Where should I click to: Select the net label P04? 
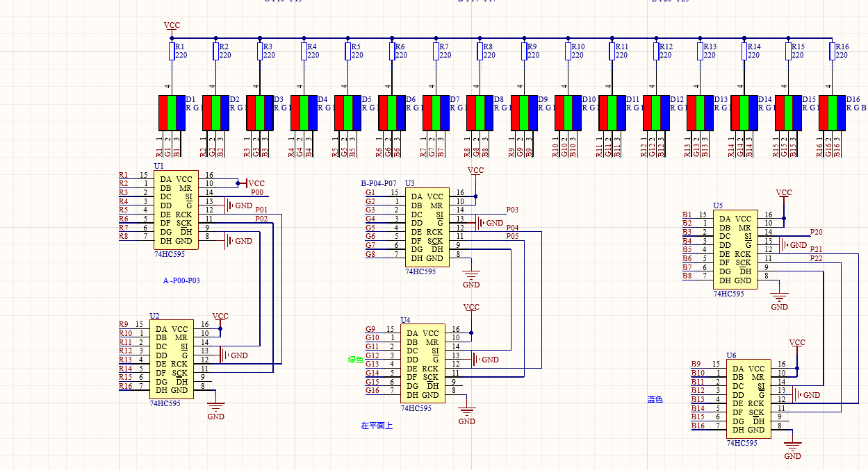[512, 228]
